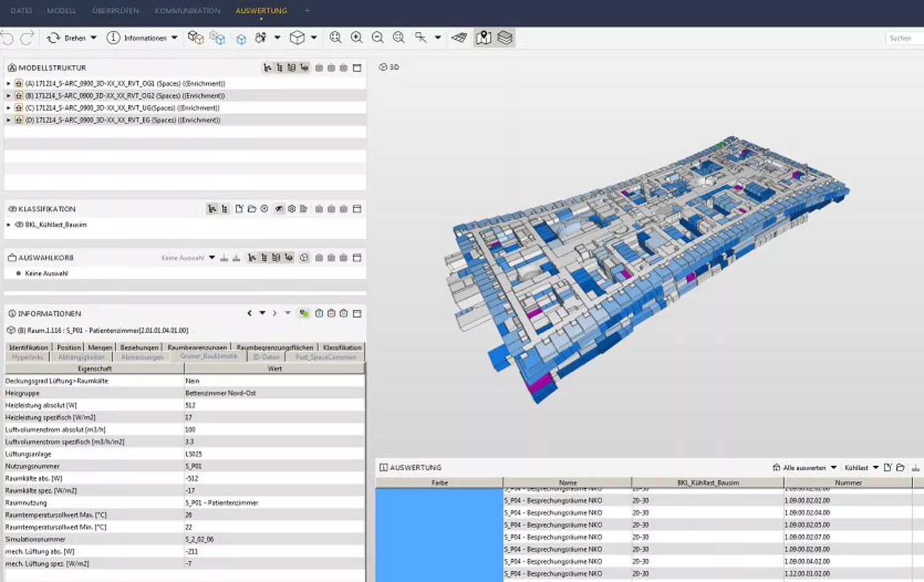This screenshot has width=924, height=582.
Task: Toggle the transparent components cube icon
Action: (x=217, y=38)
